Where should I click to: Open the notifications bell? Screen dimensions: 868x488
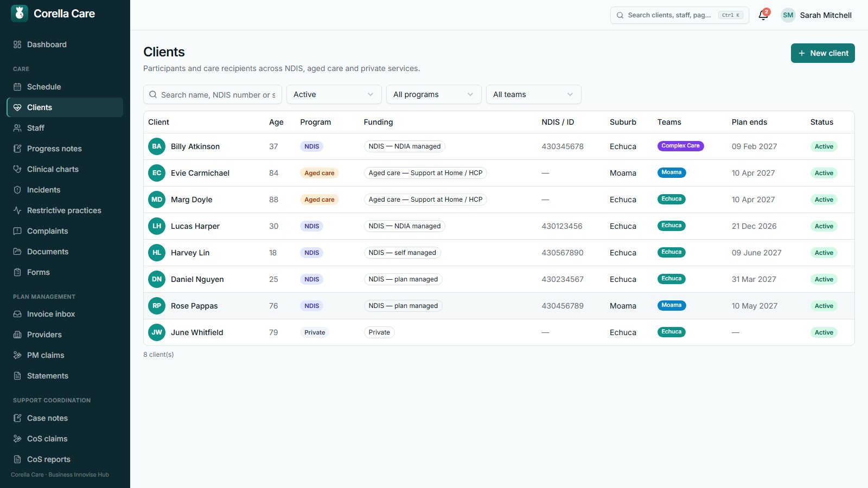pyautogui.click(x=763, y=15)
